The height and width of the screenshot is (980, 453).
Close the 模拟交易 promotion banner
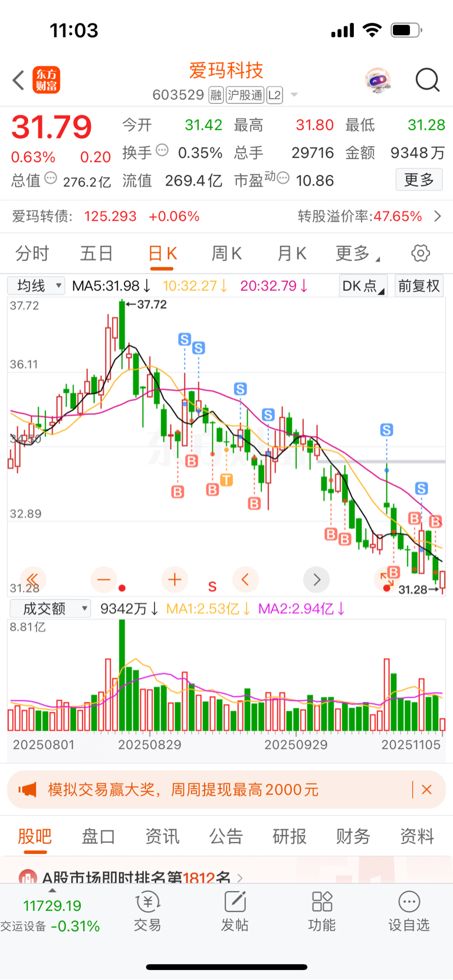coord(427,790)
